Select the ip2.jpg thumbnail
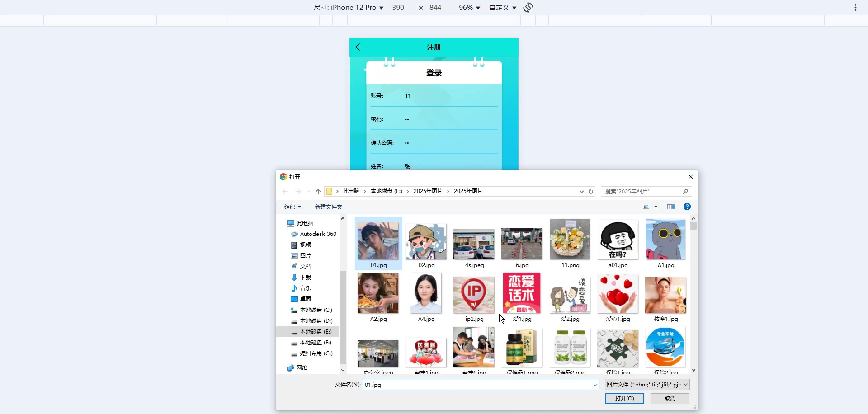 [474, 295]
